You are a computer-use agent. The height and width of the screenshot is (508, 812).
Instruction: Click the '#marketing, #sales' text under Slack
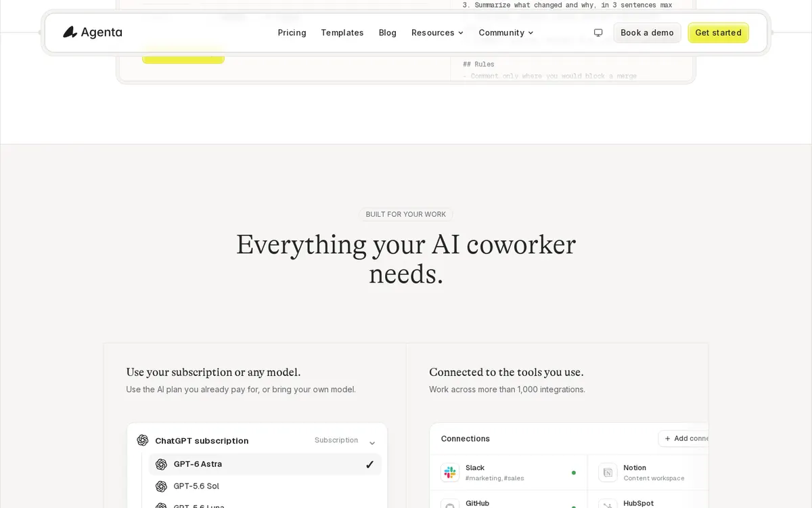[x=495, y=478]
